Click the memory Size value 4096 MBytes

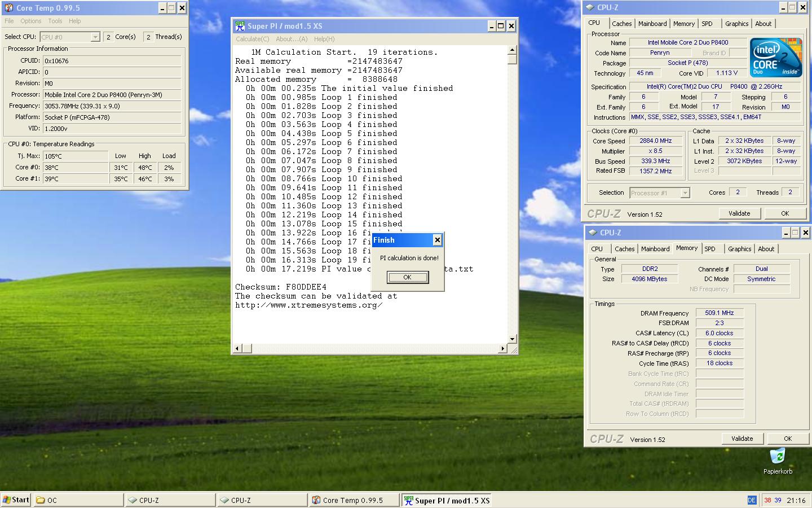click(650, 279)
